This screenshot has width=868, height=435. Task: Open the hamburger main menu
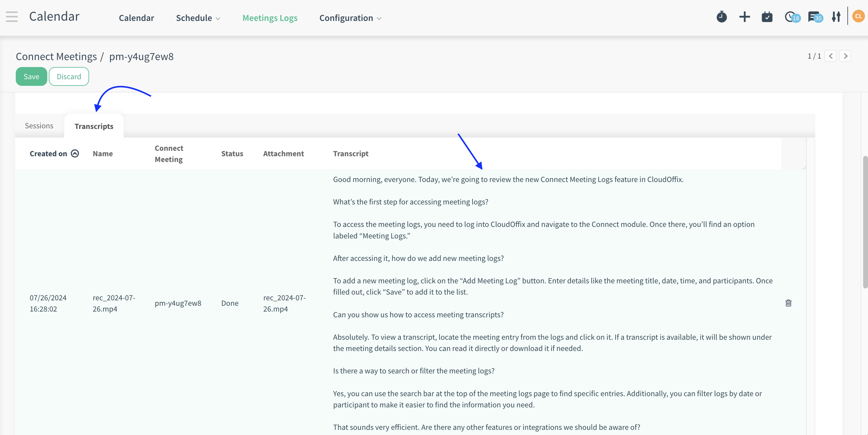point(12,16)
